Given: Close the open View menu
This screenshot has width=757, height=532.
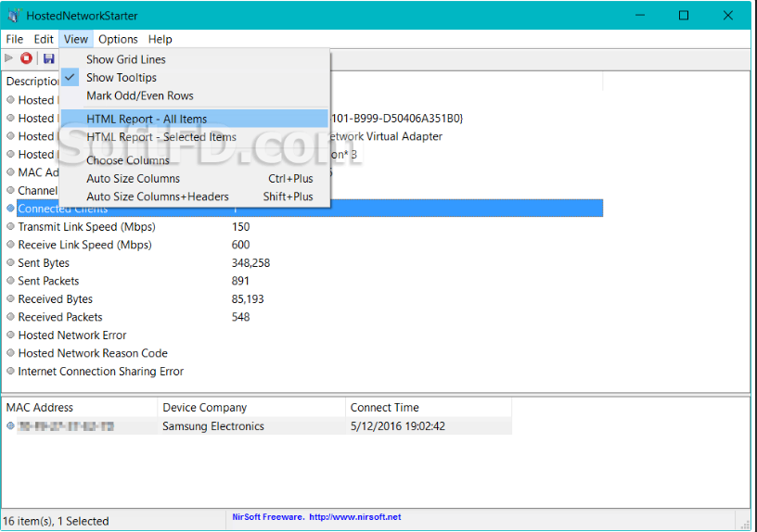Looking at the screenshot, I should click(76, 39).
